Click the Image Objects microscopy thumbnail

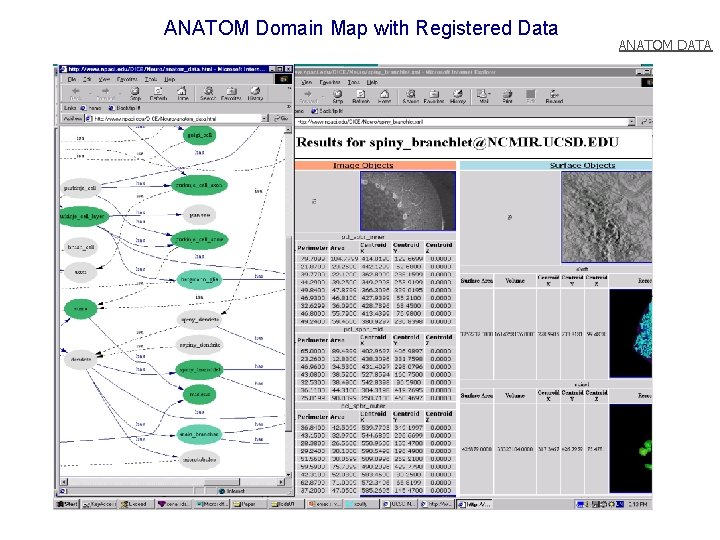tap(408, 201)
